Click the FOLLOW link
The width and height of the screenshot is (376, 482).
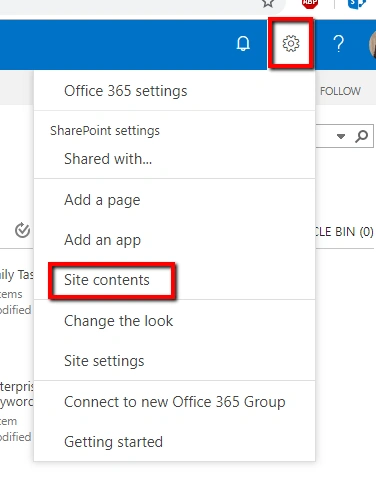point(340,91)
